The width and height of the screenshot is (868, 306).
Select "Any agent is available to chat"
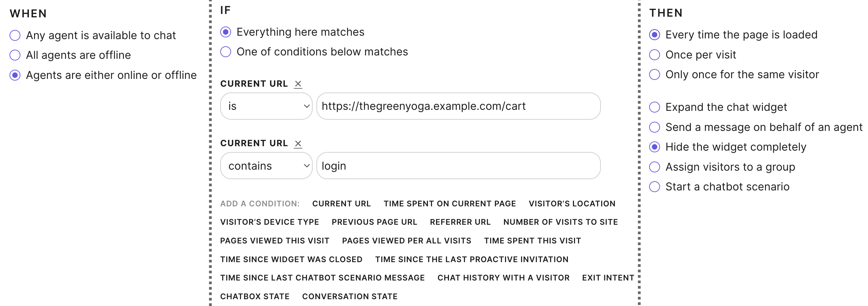point(14,35)
